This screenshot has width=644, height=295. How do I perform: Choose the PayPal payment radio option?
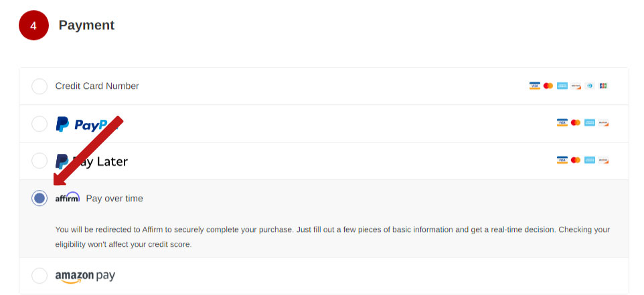point(39,124)
